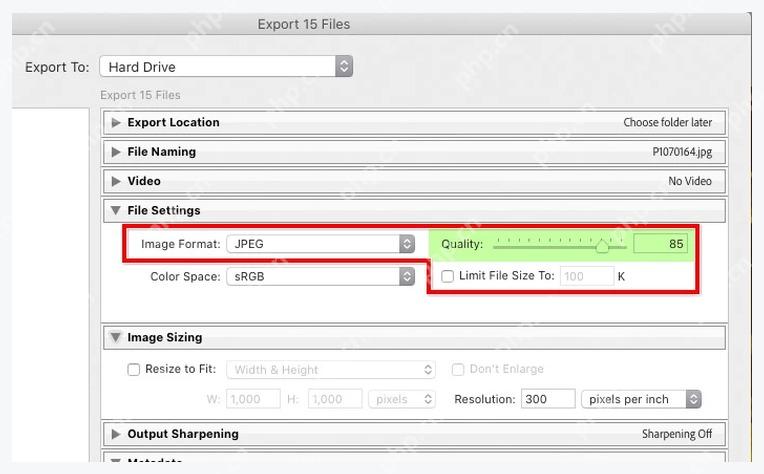Screen dimensions: 764x474
Task: Click the Image Sizing header label
Action: (x=165, y=337)
